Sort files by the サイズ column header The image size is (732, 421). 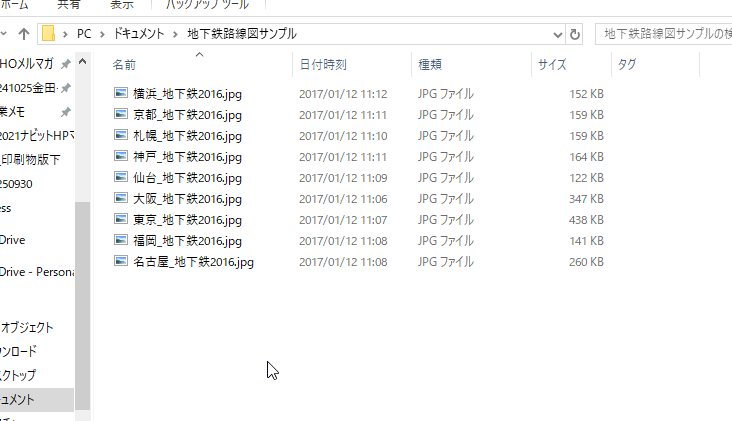point(552,64)
